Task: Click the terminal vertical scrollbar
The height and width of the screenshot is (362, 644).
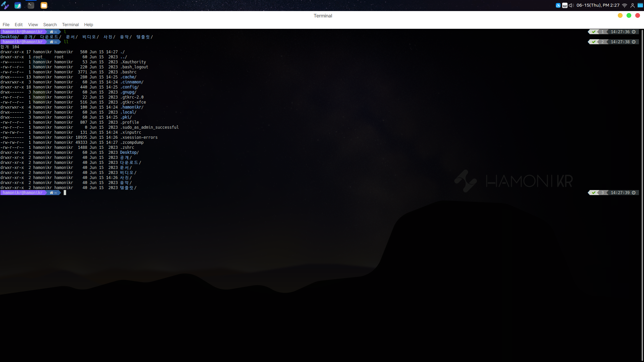Action: [642, 194]
